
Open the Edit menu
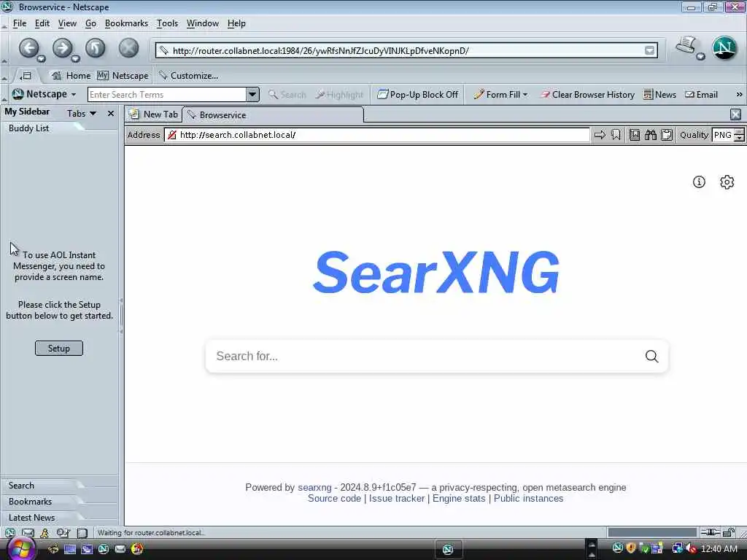pyautogui.click(x=42, y=23)
